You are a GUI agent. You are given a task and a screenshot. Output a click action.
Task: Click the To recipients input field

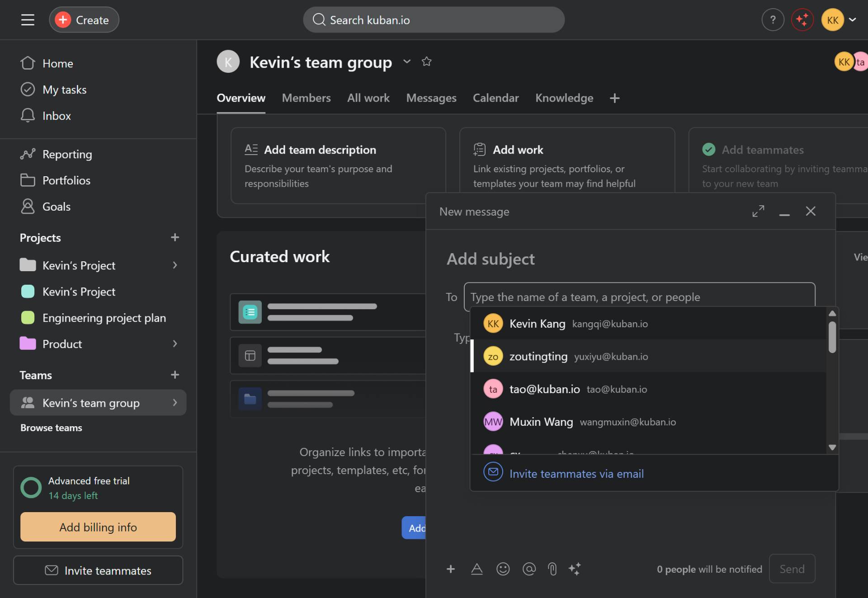pos(639,297)
